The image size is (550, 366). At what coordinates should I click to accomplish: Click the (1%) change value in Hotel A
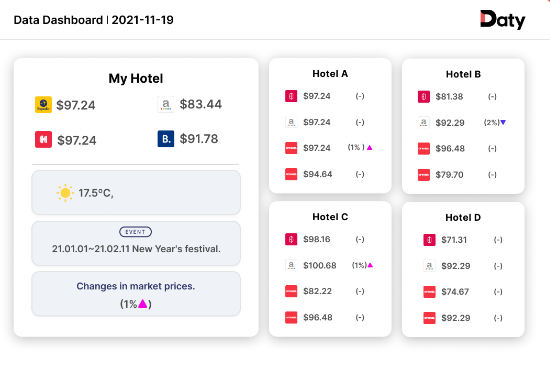pos(356,147)
